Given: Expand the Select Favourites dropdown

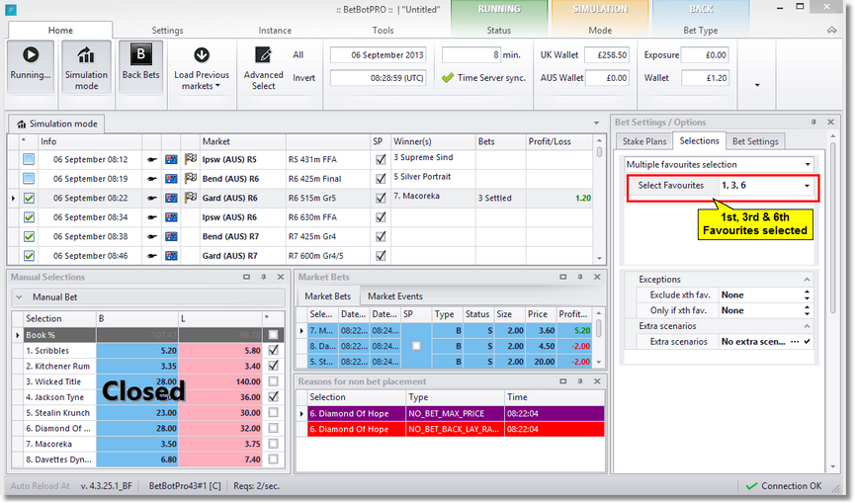Looking at the screenshot, I should coord(808,186).
